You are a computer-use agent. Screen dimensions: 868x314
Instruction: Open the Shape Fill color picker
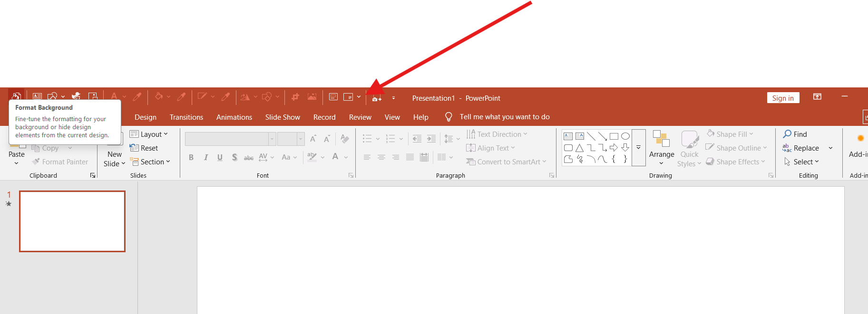[730, 134]
